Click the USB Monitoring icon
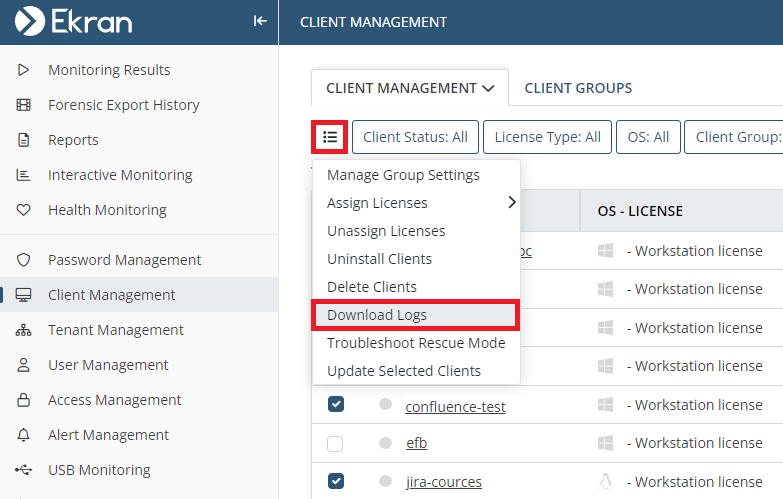The height and width of the screenshot is (499, 783). 24,470
